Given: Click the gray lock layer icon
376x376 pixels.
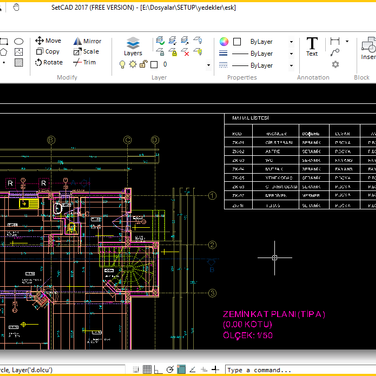Looking at the screenshot, I should click(160, 52).
